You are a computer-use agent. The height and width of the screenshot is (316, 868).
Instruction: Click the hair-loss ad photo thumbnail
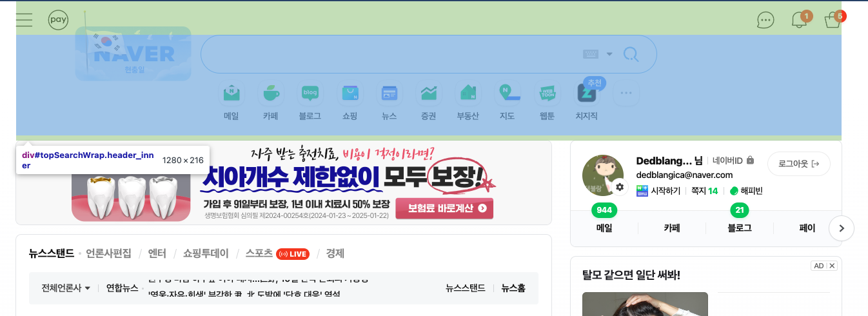645,304
